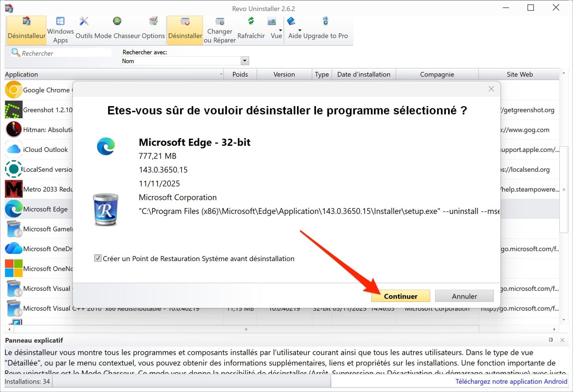Click the Outils wrench icon
The width and height of the screenshot is (573, 392).
click(x=83, y=21)
